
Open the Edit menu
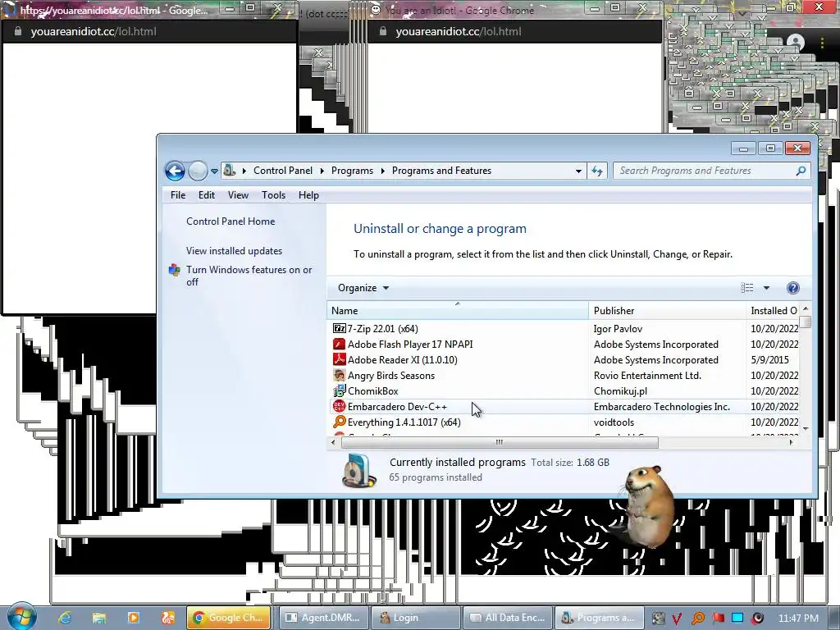coord(207,195)
